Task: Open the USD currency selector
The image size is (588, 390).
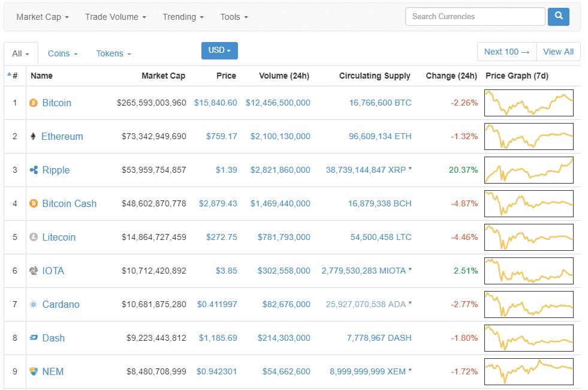Action: pyautogui.click(x=219, y=50)
